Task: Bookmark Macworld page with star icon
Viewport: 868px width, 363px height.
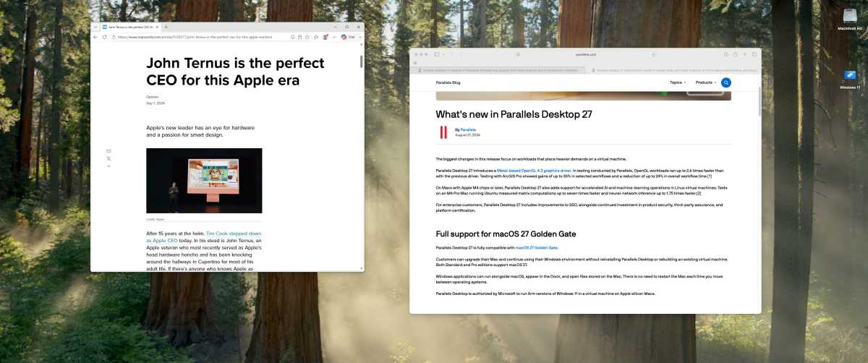Action: click(x=307, y=37)
